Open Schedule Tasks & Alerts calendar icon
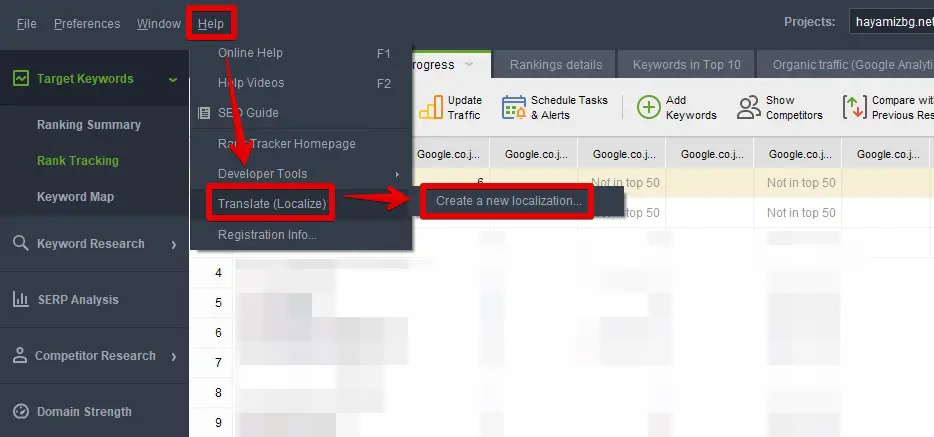934x437 pixels. [x=514, y=108]
